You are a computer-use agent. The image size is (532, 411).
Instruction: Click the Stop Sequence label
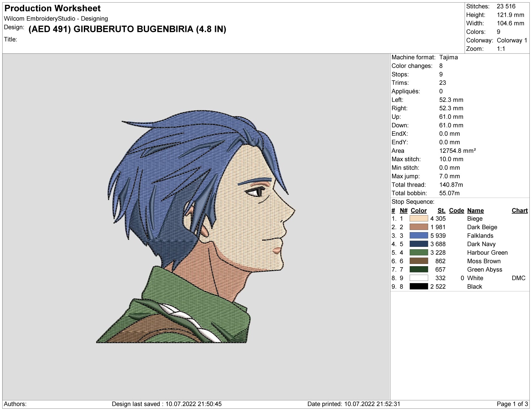tap(413, 202)
